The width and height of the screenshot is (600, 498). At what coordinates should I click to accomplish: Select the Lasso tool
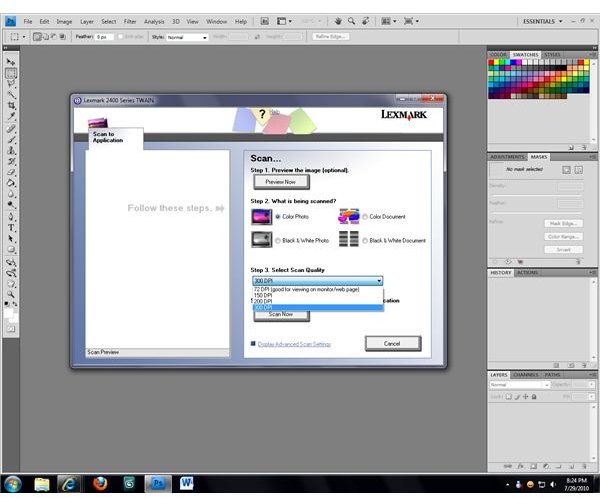pyautogui.click(x=11, y=83)
